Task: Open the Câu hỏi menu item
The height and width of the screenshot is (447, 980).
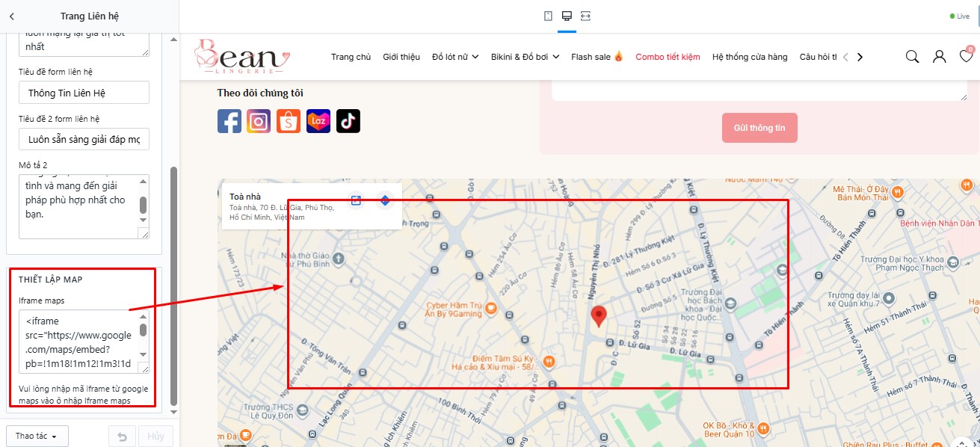Action: (x=818, y=57)
